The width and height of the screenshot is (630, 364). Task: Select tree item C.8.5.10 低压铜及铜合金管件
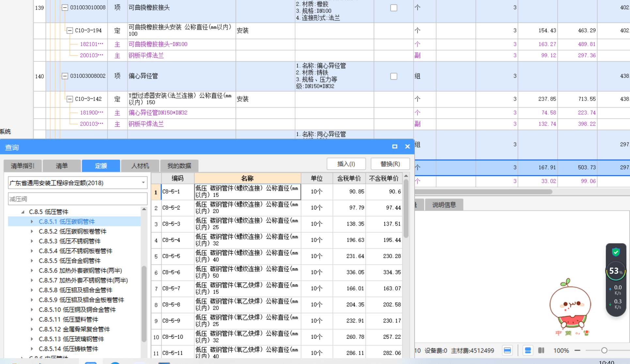click(77, 310)
